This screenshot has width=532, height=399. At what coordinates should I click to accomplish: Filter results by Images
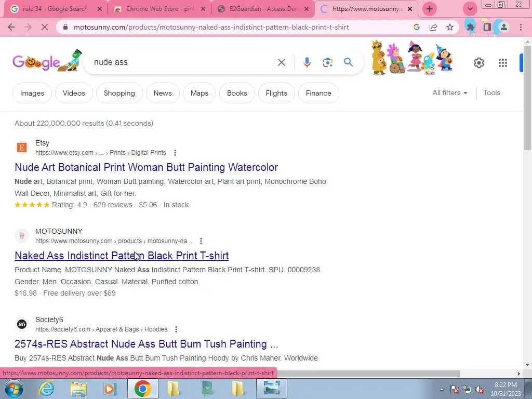click(x=32, y=93)
